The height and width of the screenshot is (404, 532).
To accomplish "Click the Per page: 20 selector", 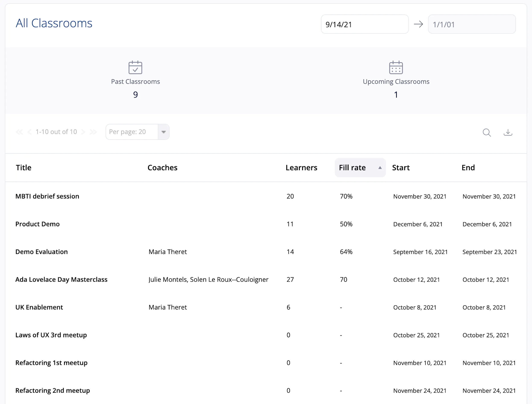I will (137, 132).
